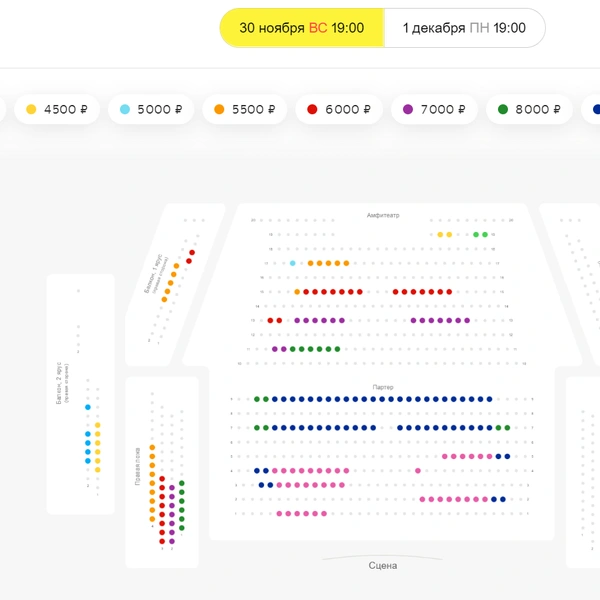Screen dimensions: 600x600
Task: Pick the first purple seat in Амфитеатр row 11
Action: 275,349
